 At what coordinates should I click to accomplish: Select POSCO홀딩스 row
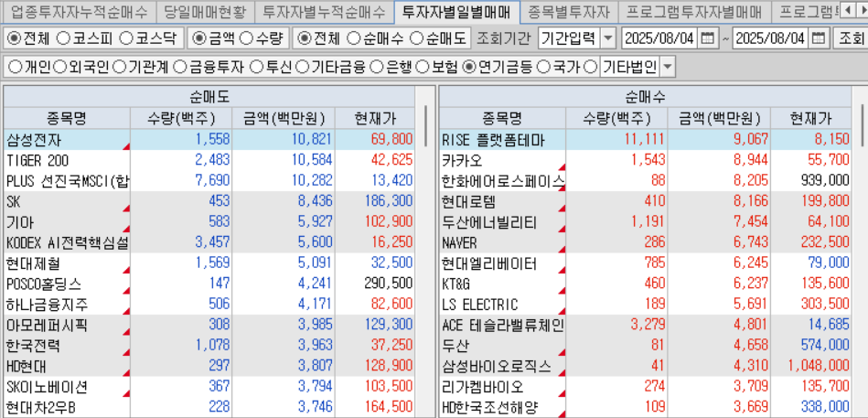pos(209,284)
